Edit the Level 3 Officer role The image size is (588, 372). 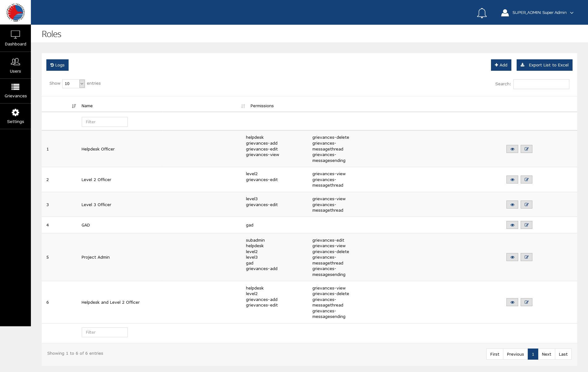pos(526,205)
